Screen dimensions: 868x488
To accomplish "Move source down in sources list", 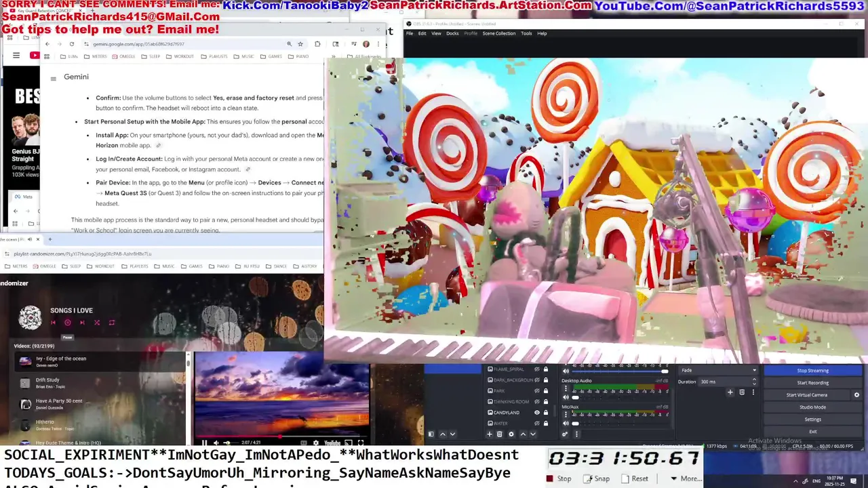I will coord(532,434).
